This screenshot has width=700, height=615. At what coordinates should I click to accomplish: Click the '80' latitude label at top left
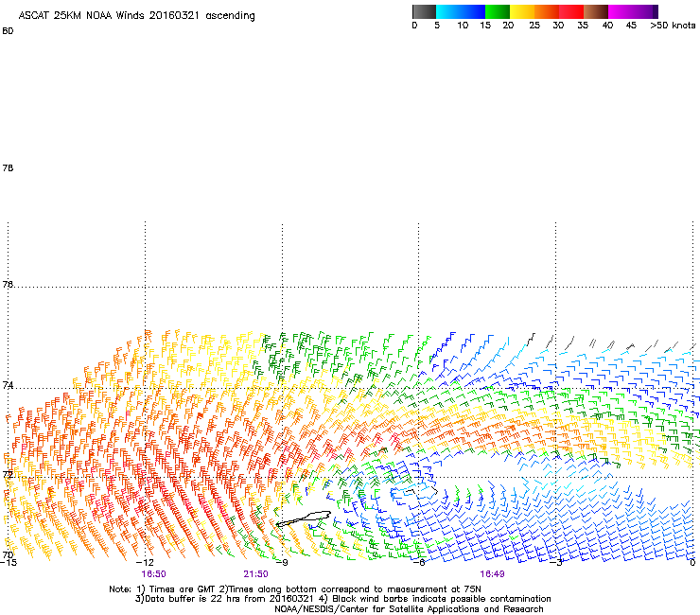(8, 31)
